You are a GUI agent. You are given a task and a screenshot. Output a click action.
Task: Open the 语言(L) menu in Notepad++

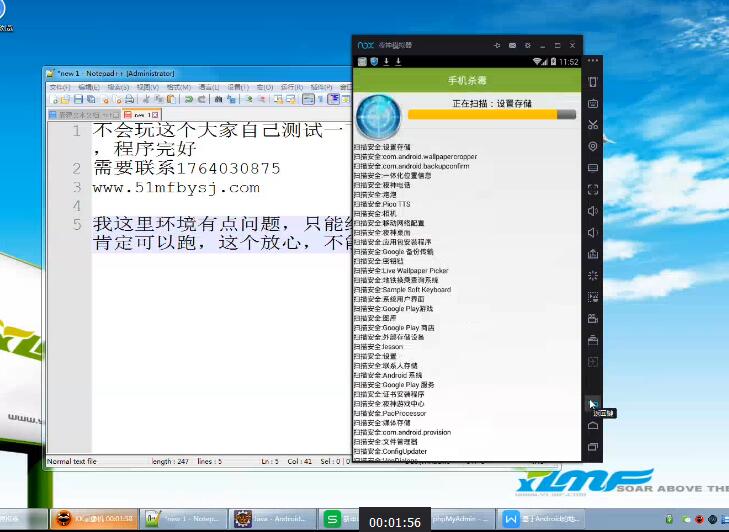point(209,87)
